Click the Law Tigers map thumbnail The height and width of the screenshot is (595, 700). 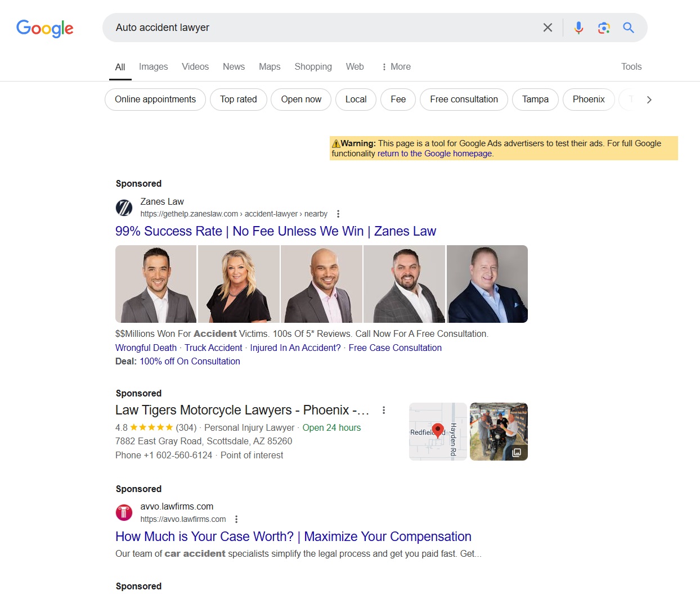coord(438,431)
